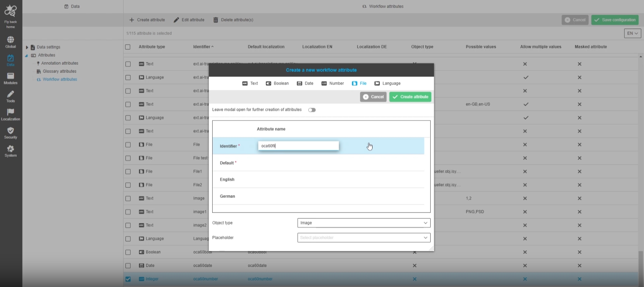Screen dimensions: 644x287
Task: Open the System section in the sidebar
Action: [10, 151]
